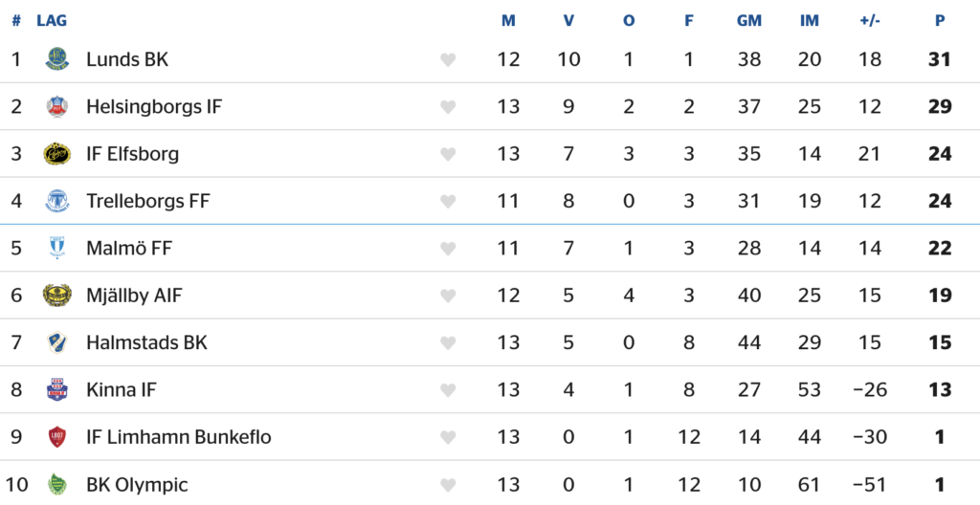Mark BK Olympic as favorite
The width and height of the screenshot is (980, 505).
pyautogui.click(x=448, y=485)
